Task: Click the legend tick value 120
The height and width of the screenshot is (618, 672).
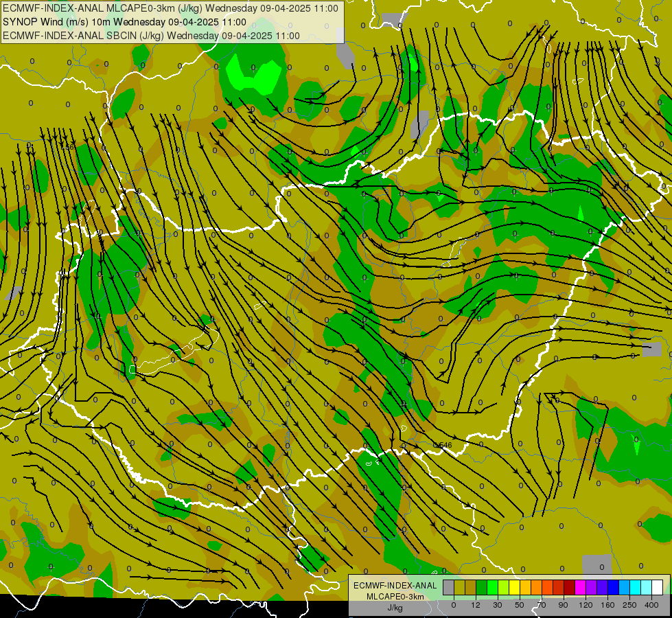Action: click(586, 605)
